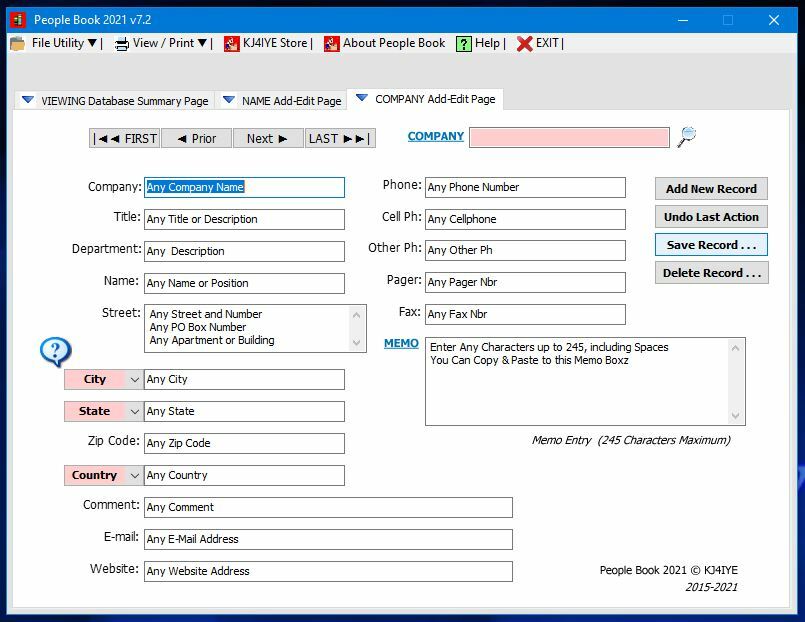805x622 pixels.
Task: Click the Any Country text field
Action: [244, 476]
